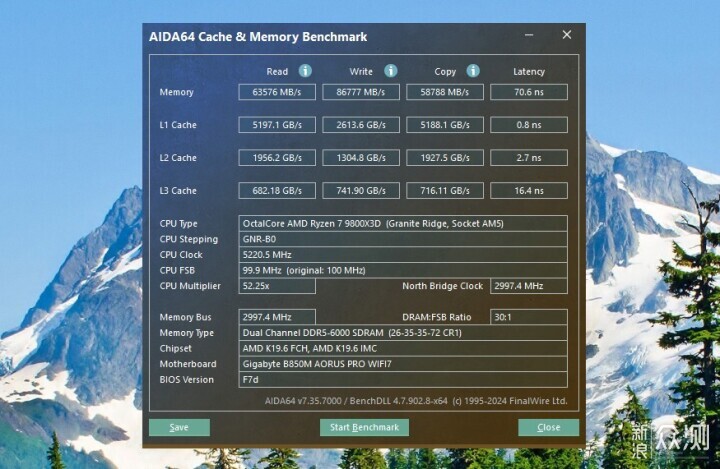This screenshot has width=720, height=469.
Task: Click the CPU Type field showing Ryzen 7 9800X3D
Action: (x=403, y=223)
